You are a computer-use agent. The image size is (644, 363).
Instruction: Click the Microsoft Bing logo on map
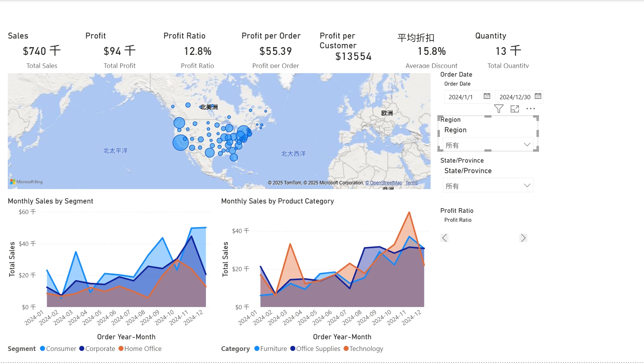(x=26, y=182)
